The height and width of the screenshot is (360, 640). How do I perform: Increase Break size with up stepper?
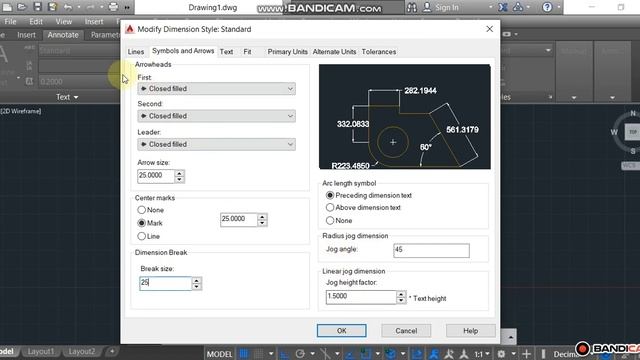197,280
